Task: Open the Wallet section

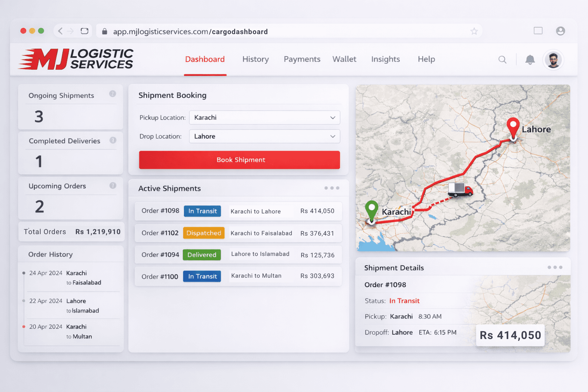Action: (x=344, y=59)
